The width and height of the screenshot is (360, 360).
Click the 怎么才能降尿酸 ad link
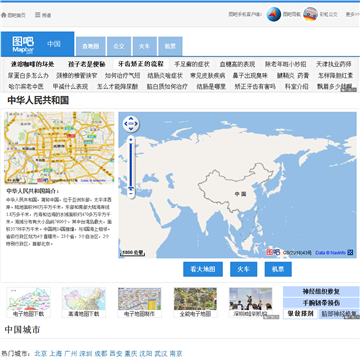(117, 87)
